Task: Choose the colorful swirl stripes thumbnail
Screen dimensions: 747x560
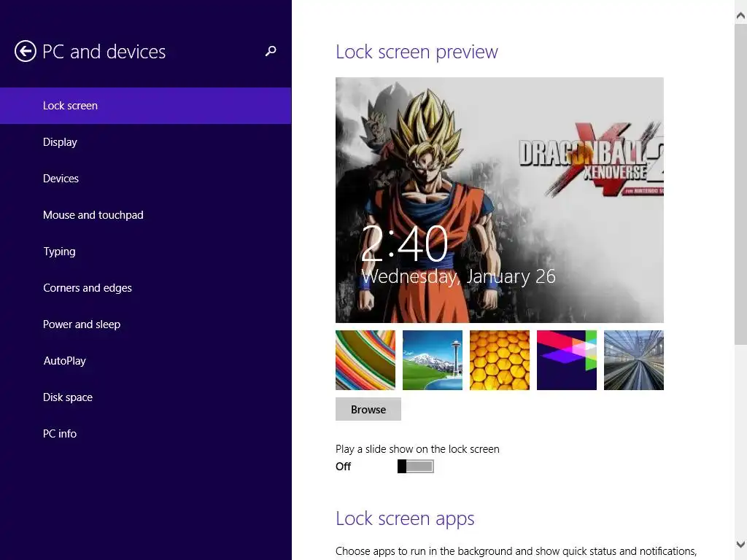Action: click(x=365, y=360)
